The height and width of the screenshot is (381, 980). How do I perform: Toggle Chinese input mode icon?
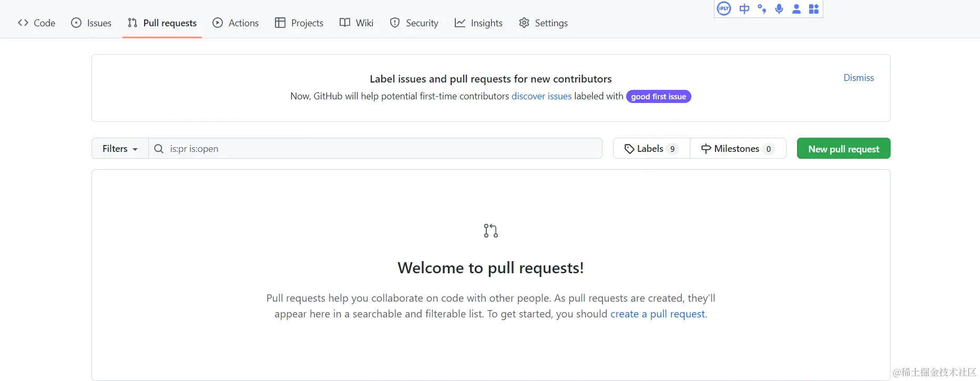click(744, 9)
